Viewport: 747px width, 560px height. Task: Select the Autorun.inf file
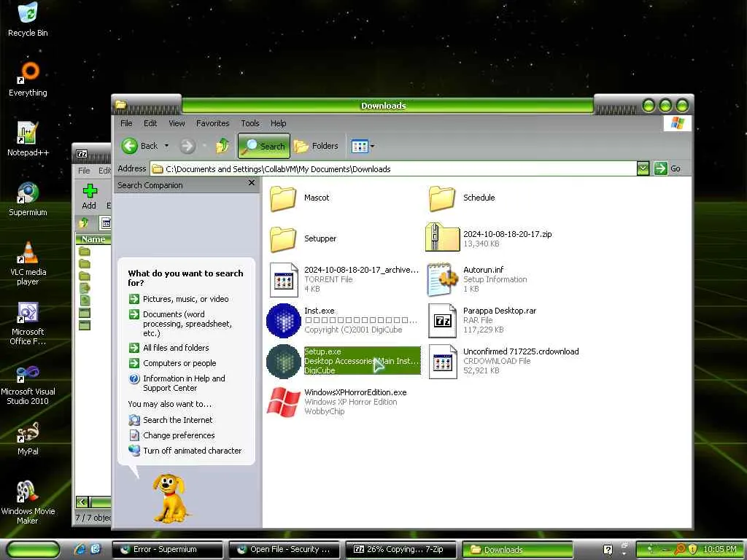(477, 279)
